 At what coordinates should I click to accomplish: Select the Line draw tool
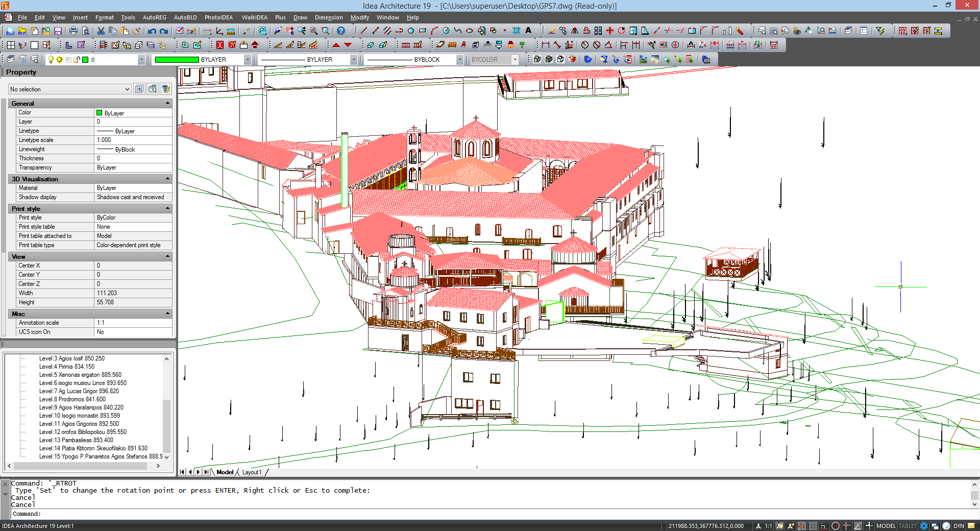pos(364,31)
